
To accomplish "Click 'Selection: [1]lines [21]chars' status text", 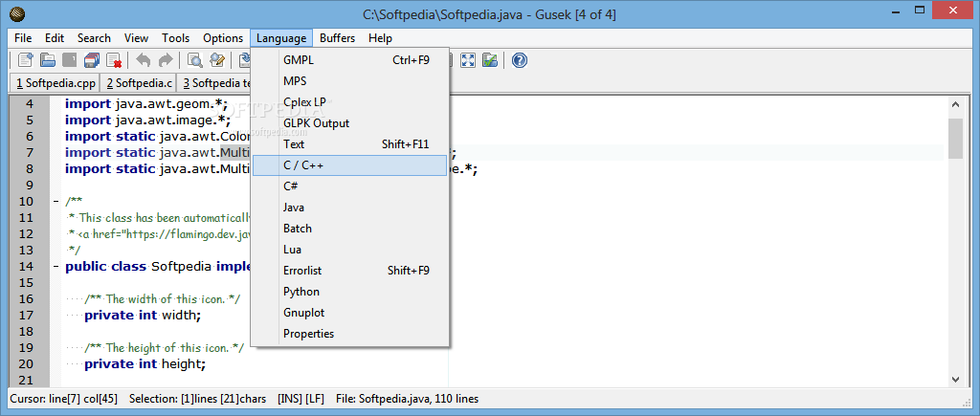I will coord(197,399).
